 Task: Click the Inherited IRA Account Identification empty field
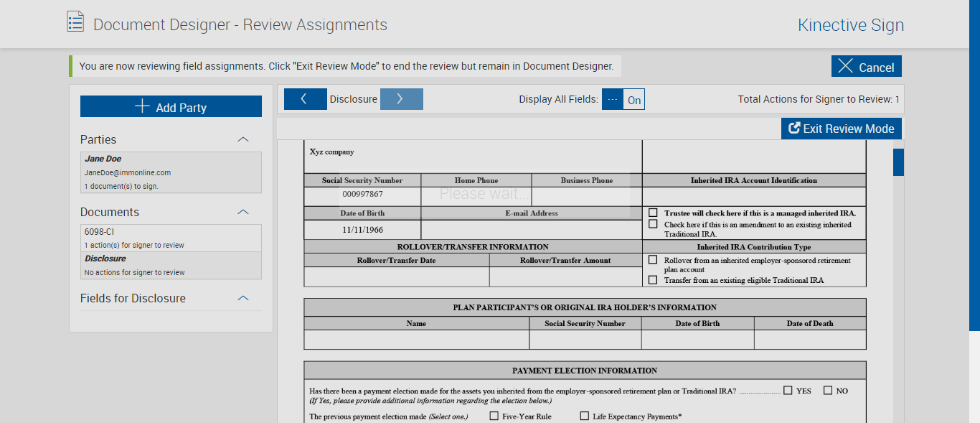coord(754,196)
